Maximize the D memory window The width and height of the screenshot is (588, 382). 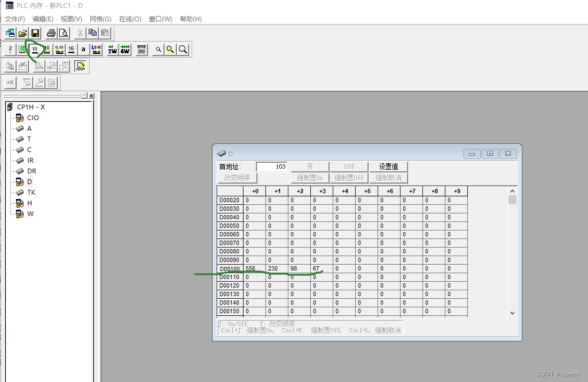tap(490, 154)
